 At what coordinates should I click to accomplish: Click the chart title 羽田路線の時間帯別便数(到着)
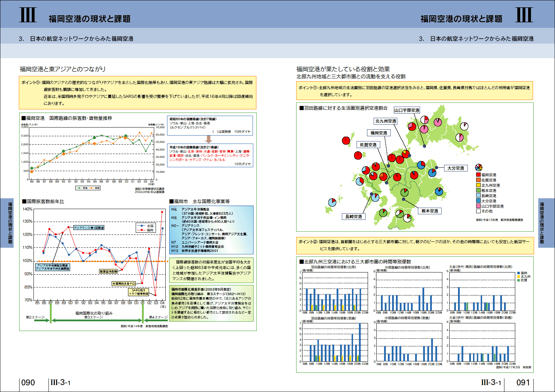(333, 318)
